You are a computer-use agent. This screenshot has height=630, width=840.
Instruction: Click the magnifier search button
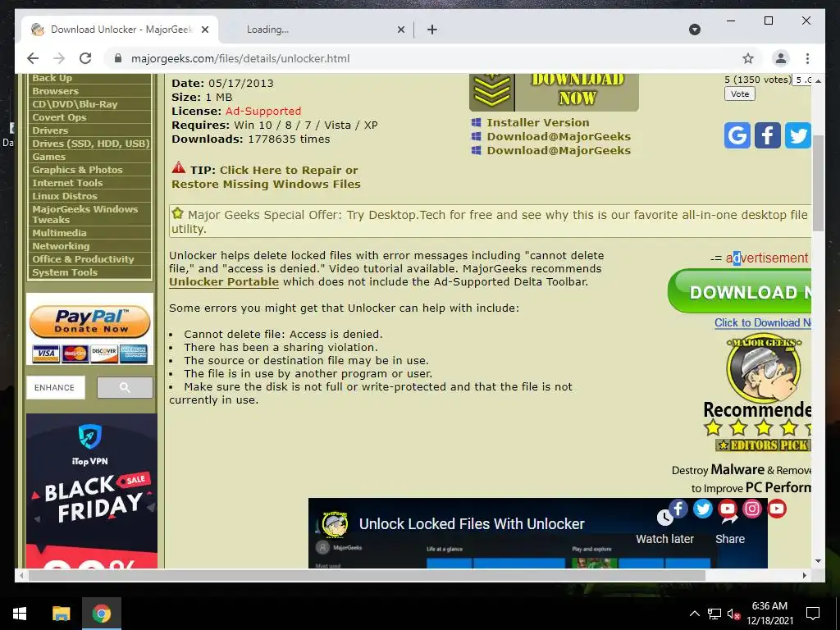[125, 387]
